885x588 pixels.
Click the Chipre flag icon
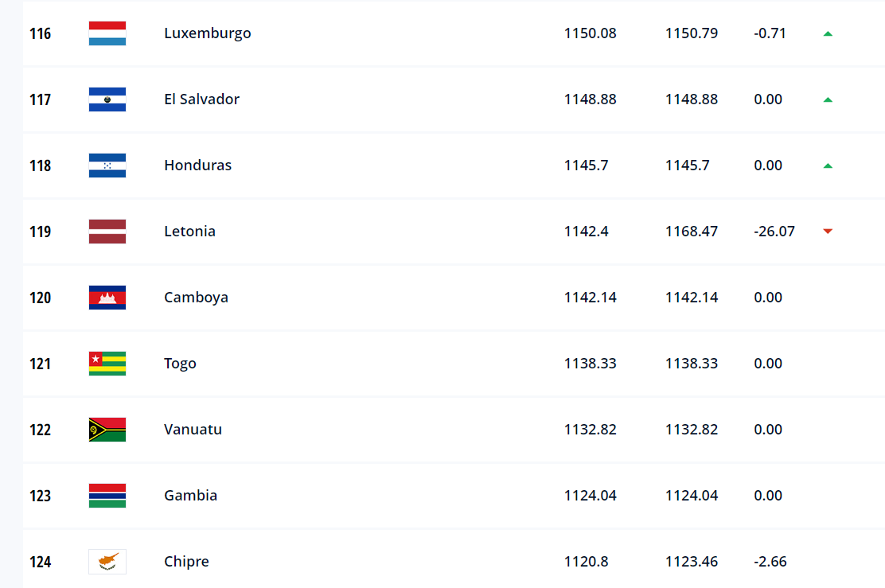107,562
